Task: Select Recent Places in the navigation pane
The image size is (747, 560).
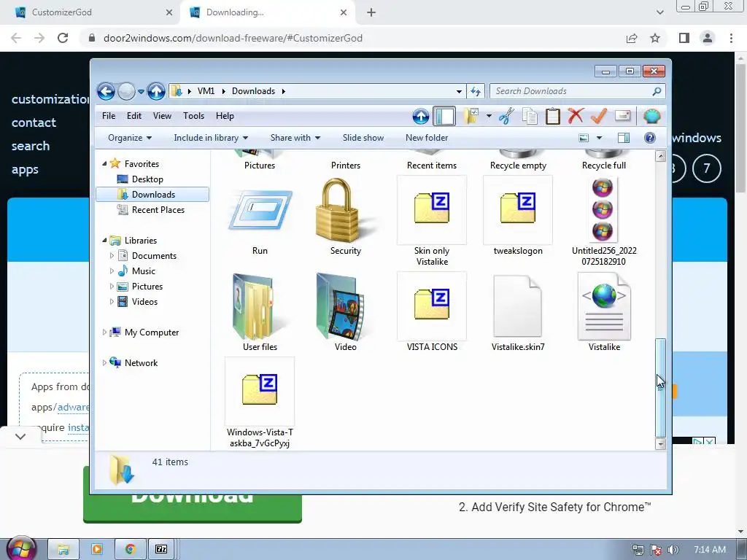Action: click(x=158, y=209)
